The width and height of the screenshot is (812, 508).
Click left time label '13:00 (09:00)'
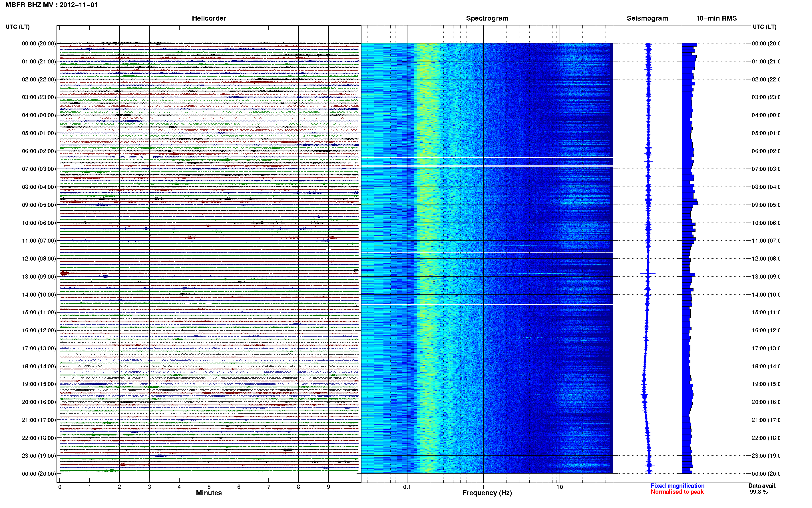[39, 277]
